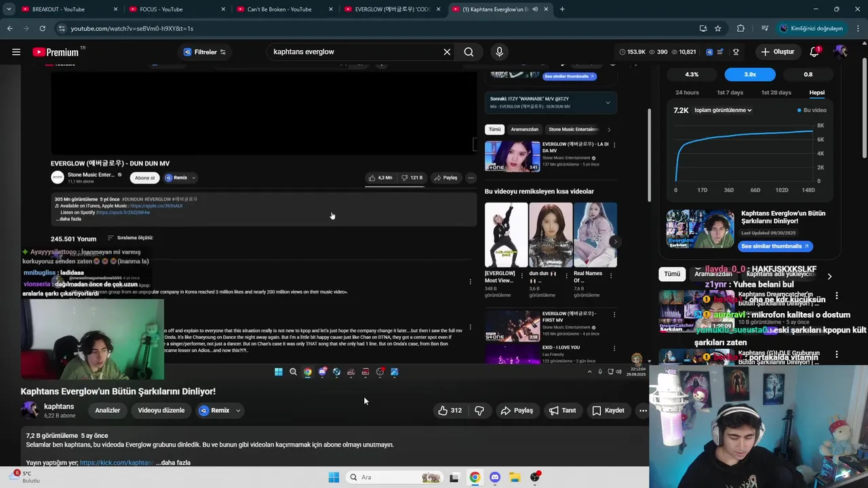Screen dimensions: 868x488
Task: Expand description with ...daha fazla
Action: coord(173,463)
